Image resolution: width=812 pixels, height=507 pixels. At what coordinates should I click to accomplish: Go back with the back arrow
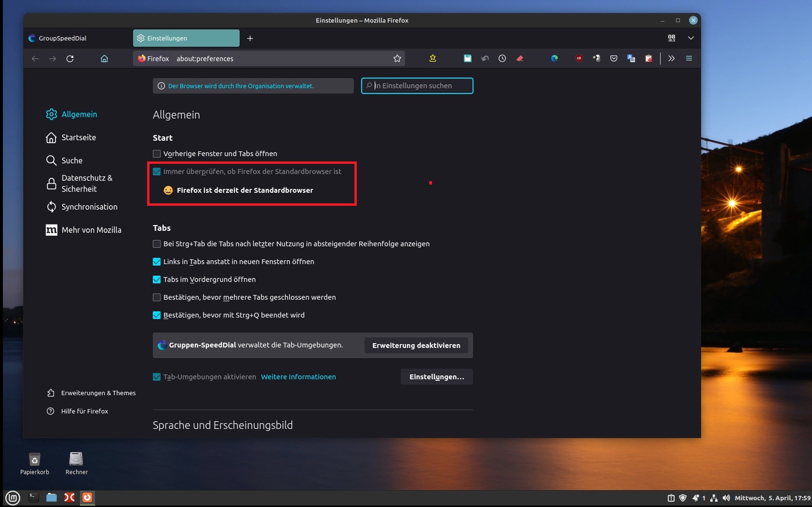[35, 59]
